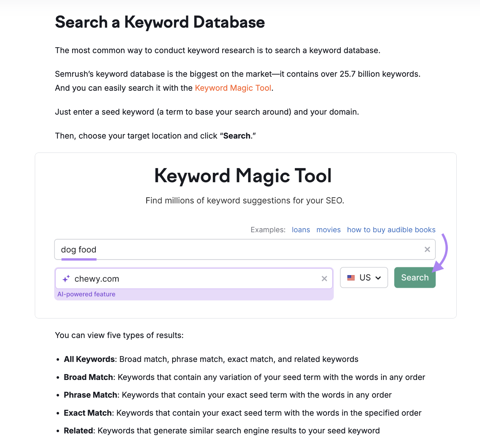Viewport: 480px width, 448px height.
Task: Open the orange Keyword Magic Tool link
Action: 233,88
